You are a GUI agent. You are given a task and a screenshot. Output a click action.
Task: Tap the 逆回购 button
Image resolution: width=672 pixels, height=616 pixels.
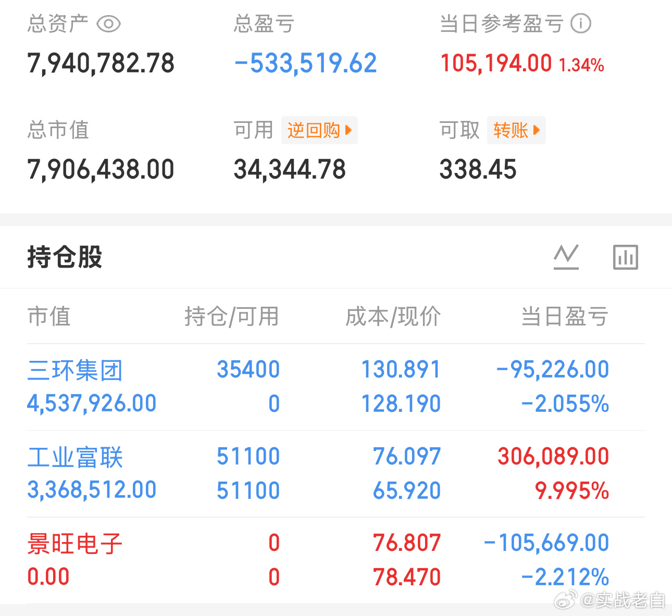click(x=319, y=130)
